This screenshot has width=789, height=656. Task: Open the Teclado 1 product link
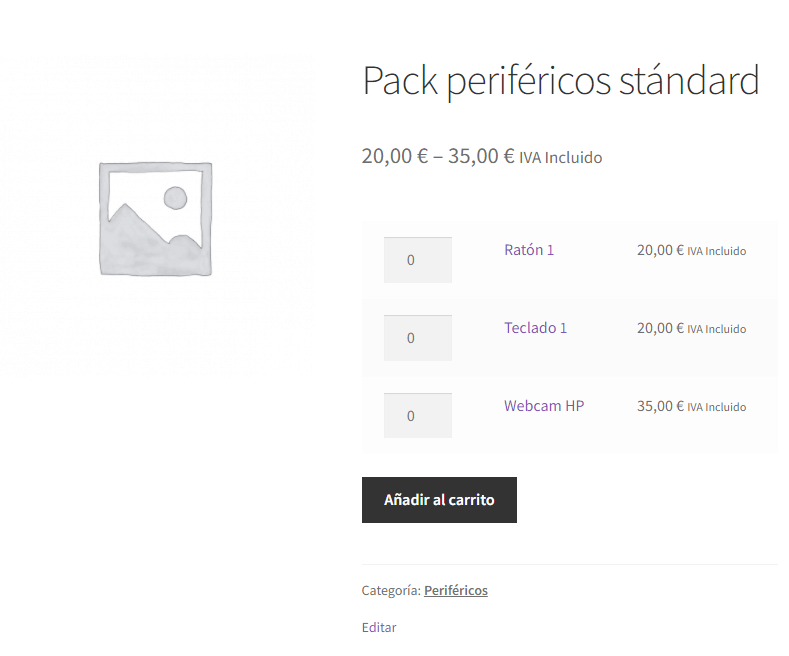coord(535,328)
